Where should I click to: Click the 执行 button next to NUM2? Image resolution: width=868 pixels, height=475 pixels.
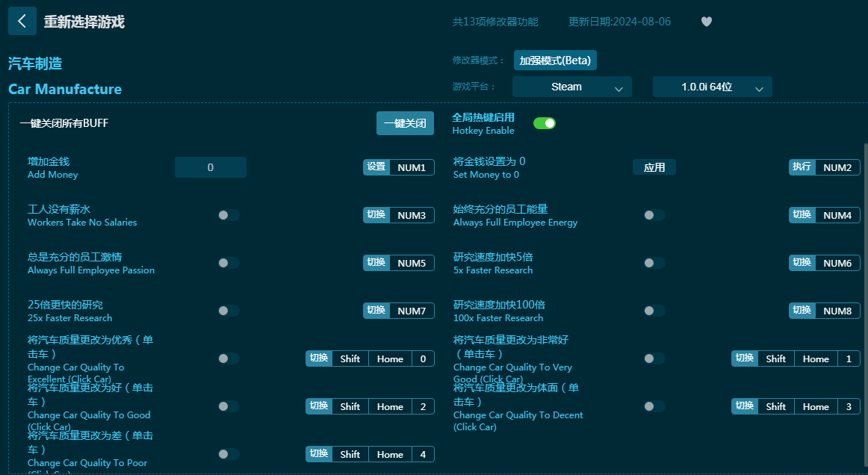802,167
